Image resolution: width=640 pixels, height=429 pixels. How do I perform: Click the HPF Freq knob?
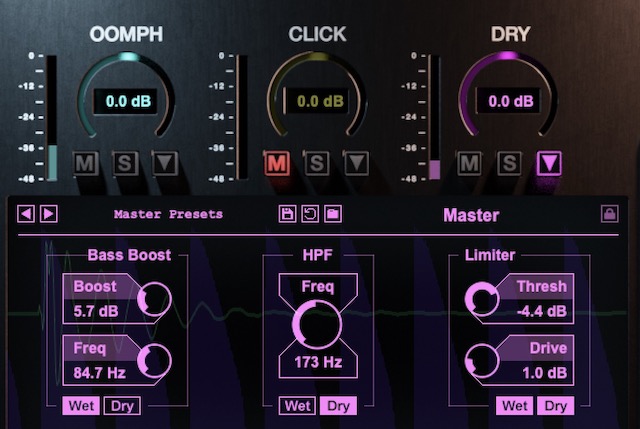[x=317, y=325]
